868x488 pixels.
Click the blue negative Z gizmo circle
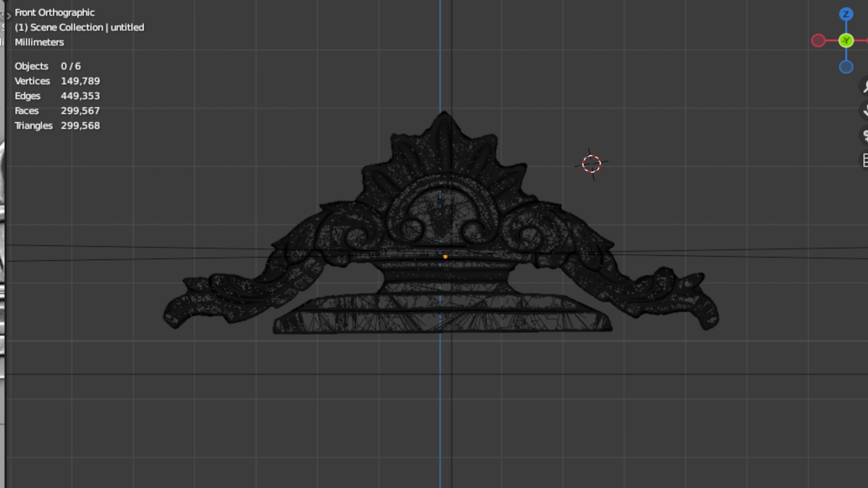pos(846,67)
